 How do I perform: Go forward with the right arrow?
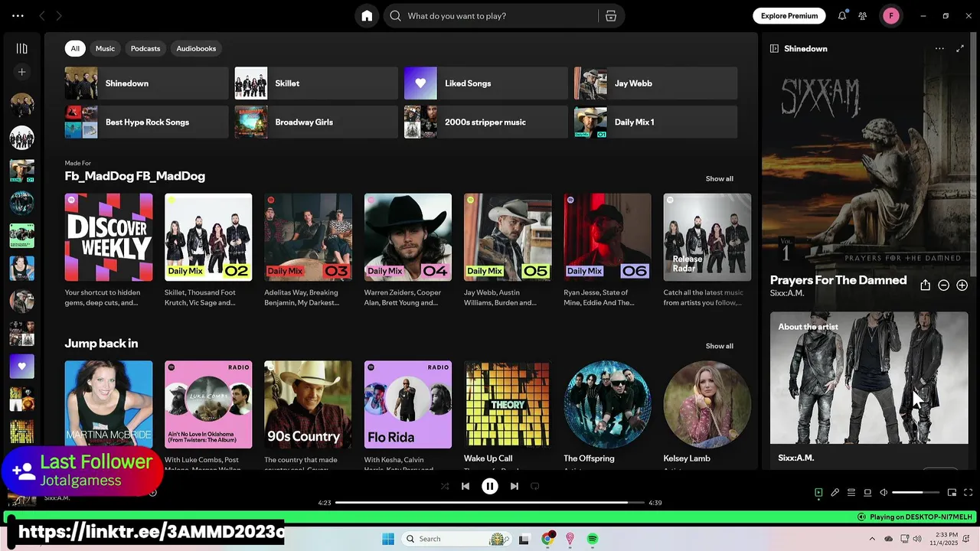pyautogui.click(x=59, y=16)
